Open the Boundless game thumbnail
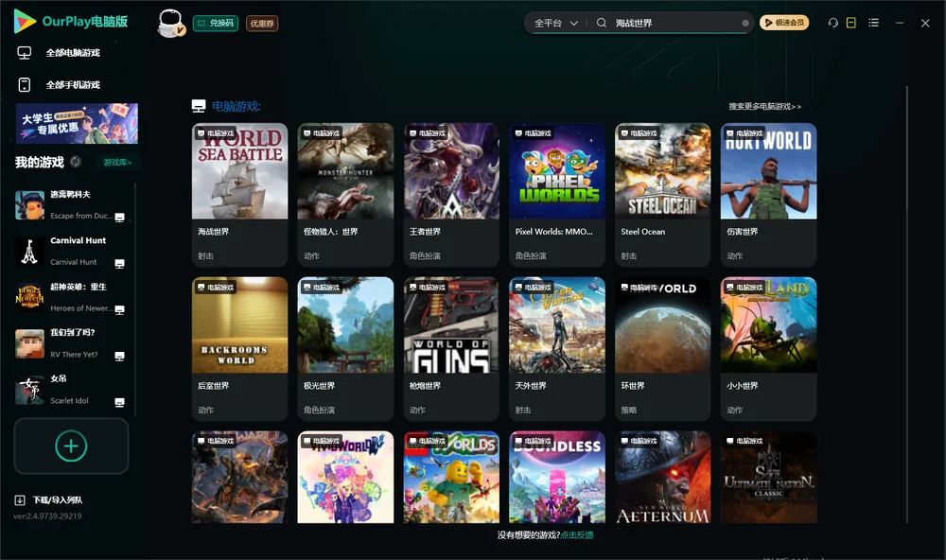 (x=557, y=477)
